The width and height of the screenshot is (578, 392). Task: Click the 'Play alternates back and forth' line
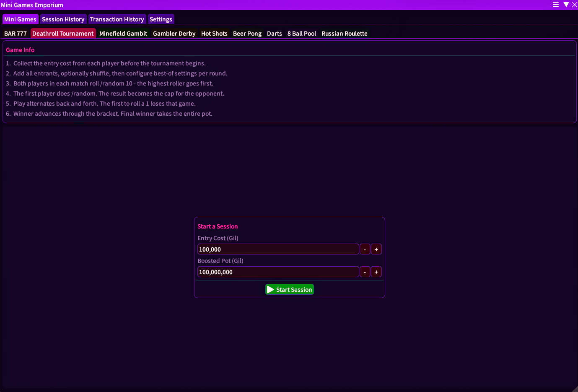pyautogui.click(x=101, y=104)
